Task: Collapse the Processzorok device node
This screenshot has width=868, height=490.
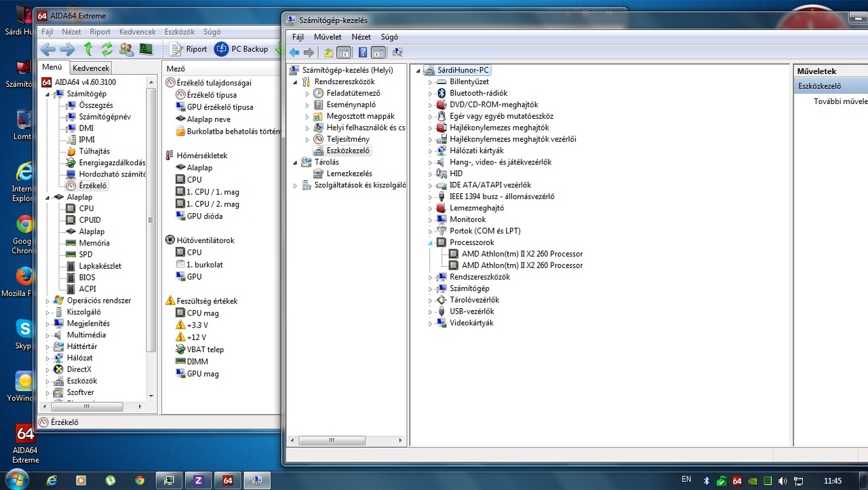Action: 430,243
